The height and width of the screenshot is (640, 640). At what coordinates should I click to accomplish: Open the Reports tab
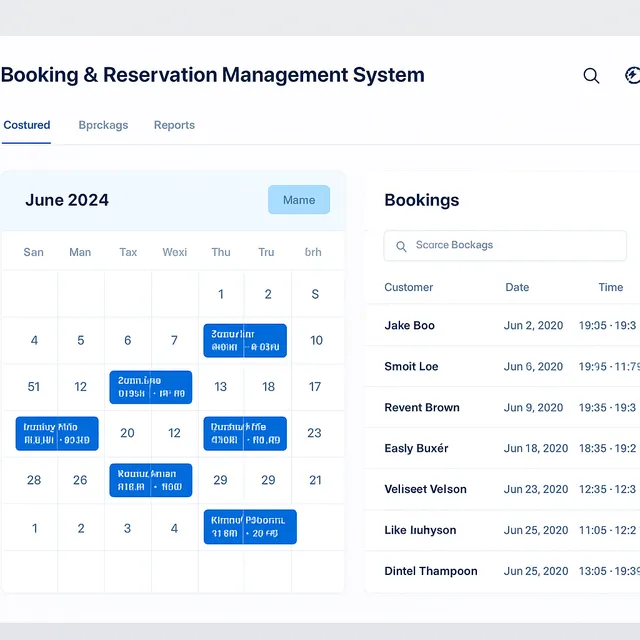174,125
